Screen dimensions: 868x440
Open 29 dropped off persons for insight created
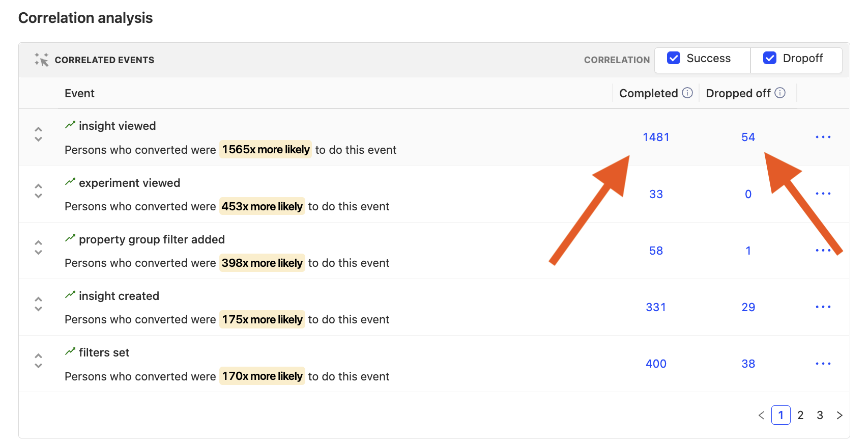(x=748, y=307)
